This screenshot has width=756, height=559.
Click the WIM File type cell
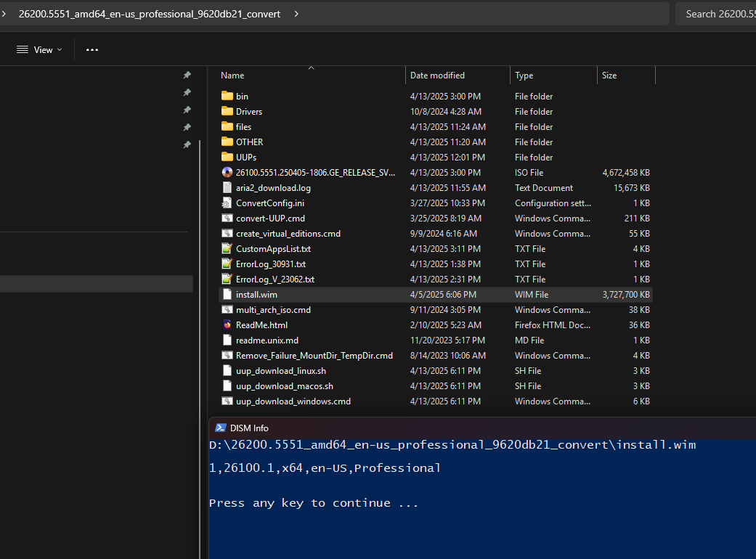[x=532, y=295]
